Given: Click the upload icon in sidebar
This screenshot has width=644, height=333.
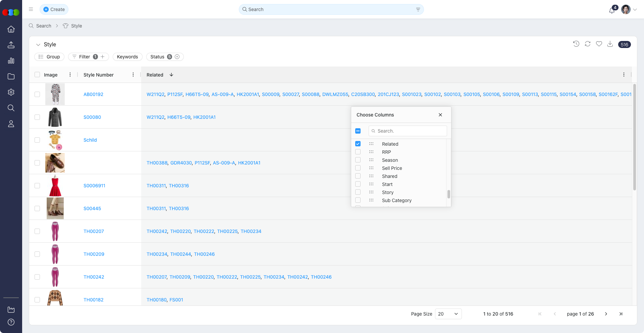Looking at the screenshot, I should click(11, 45).
